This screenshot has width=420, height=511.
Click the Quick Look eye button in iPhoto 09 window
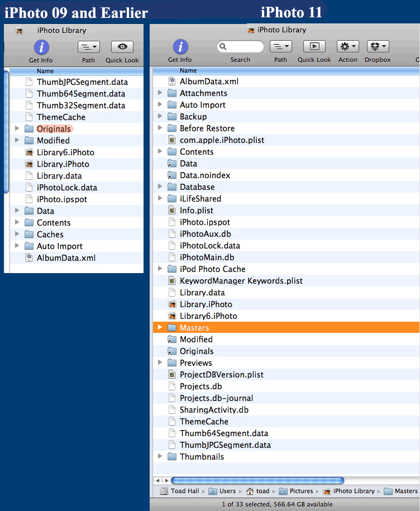122,47
